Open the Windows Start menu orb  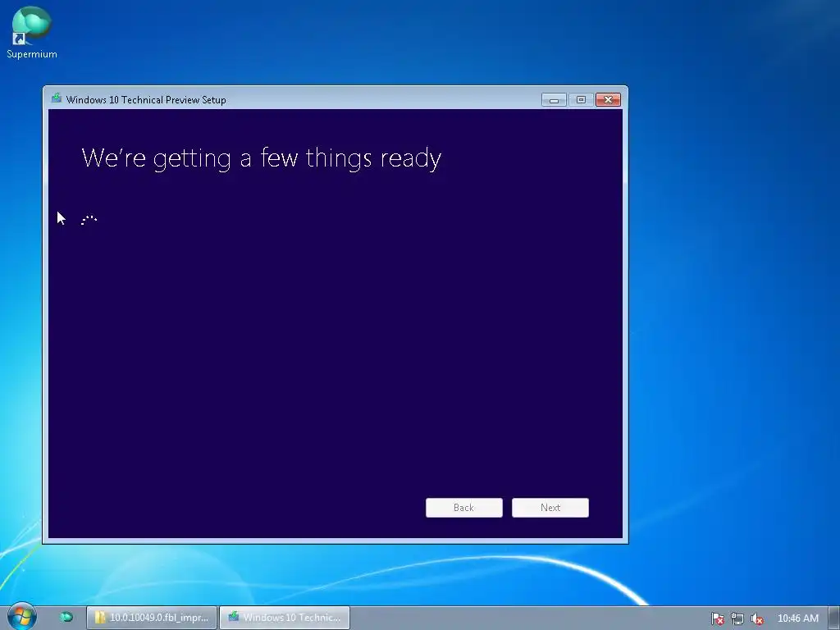(x=22, y=616)
